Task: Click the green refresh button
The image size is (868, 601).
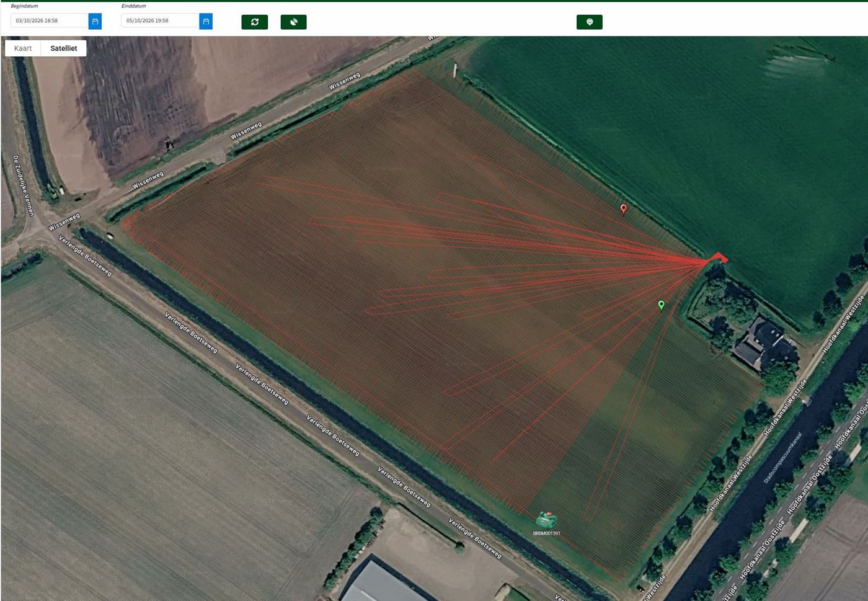Action: 255,22
